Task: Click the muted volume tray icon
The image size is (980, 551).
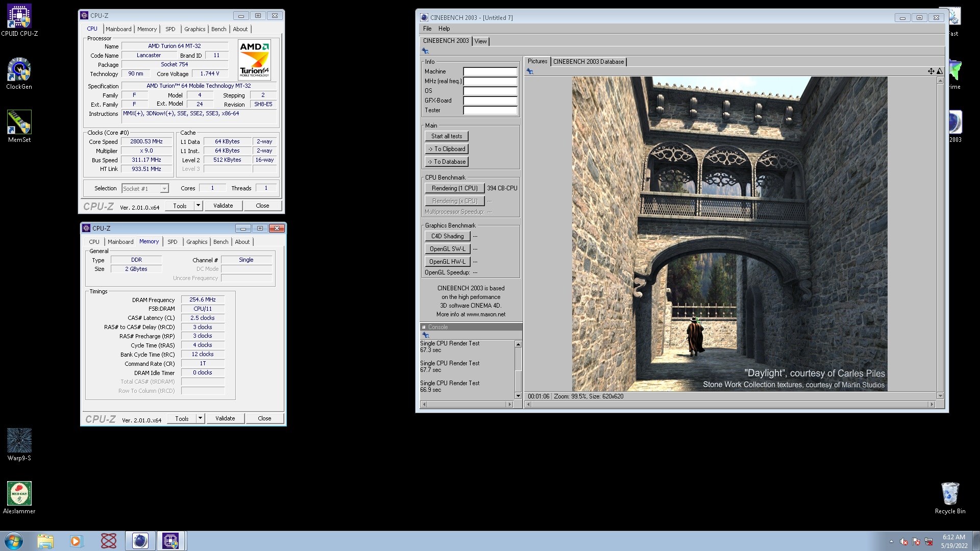Action: point(904,542)
